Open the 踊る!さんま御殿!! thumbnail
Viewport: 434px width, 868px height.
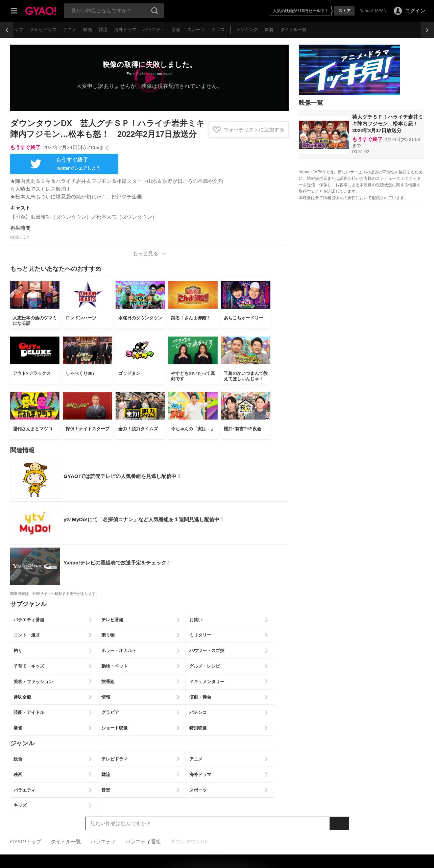click(x=193, y=295)
